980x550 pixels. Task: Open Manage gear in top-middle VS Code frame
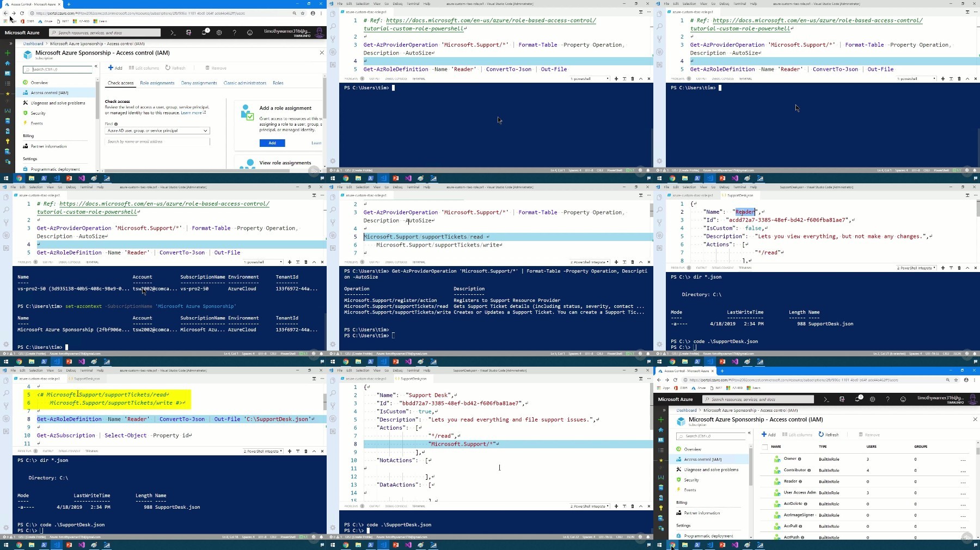click(x=333, y=161)
